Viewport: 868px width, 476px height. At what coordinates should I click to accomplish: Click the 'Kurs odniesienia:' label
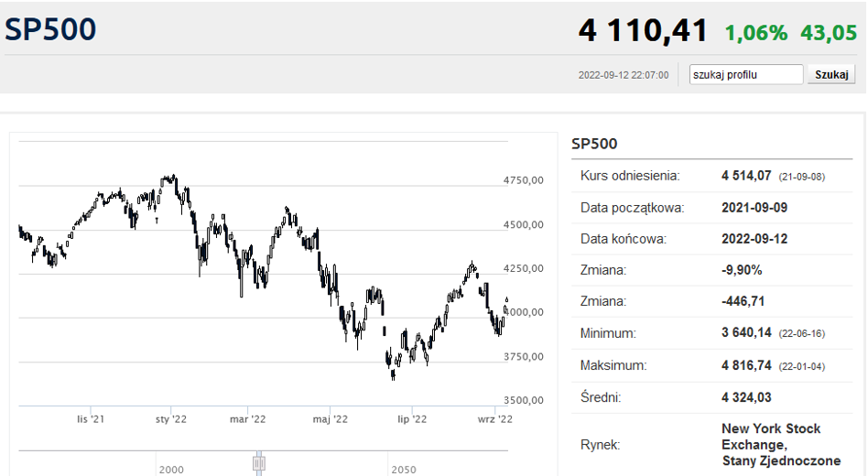coord(630,176)
